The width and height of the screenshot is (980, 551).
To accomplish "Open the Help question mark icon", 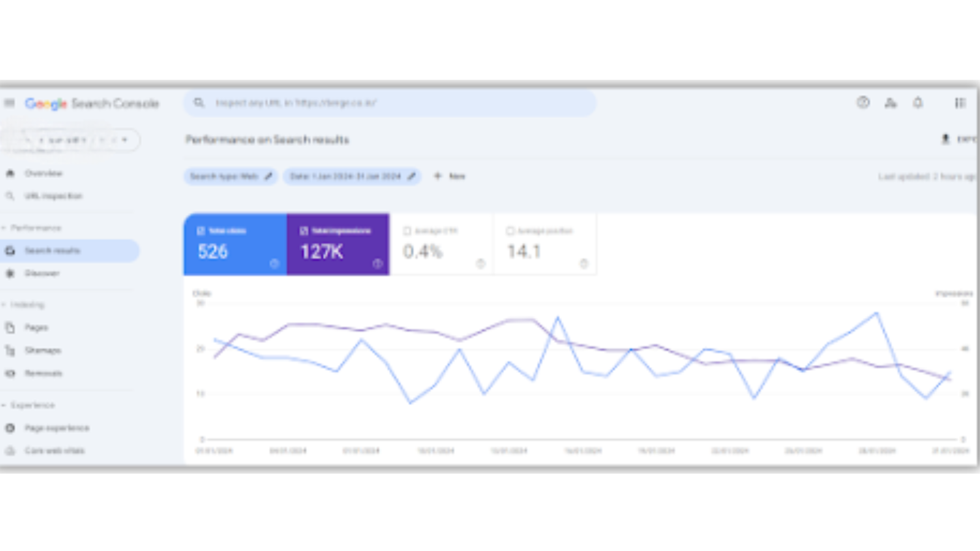I will click(x=863, y=103).
